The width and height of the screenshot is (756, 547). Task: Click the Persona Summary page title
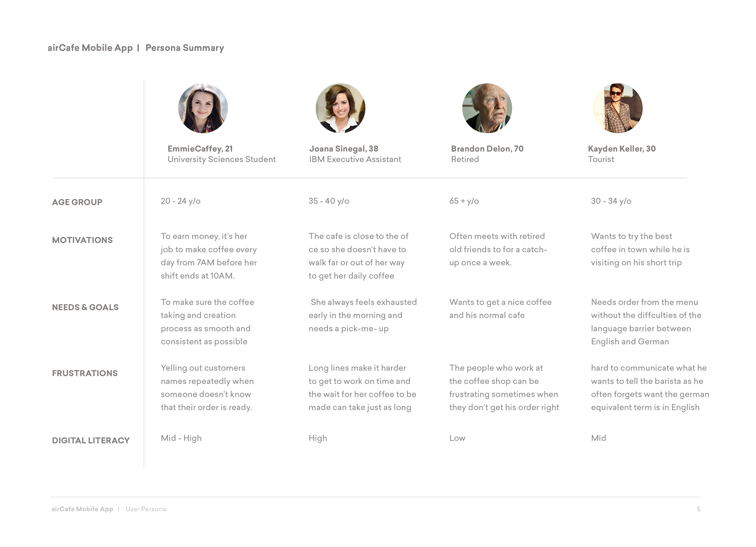(185, 48)
